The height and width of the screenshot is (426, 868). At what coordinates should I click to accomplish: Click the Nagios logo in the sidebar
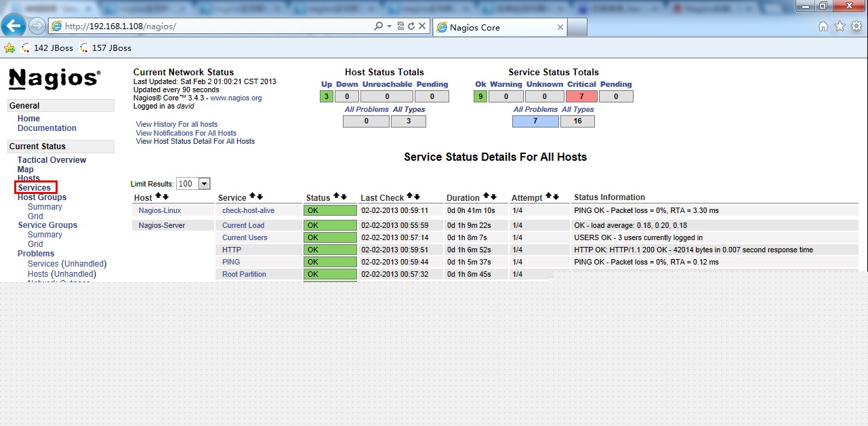55,79
